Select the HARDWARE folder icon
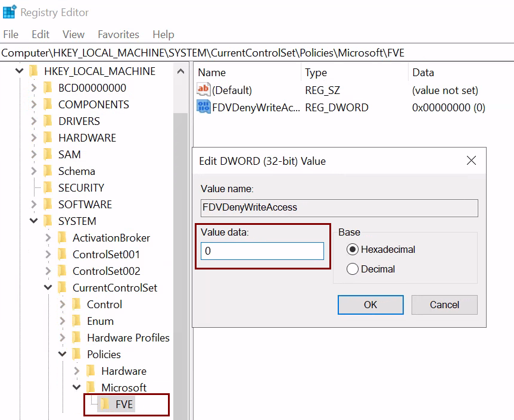Screen dimensions: 514x420 [x=48, y=137]
